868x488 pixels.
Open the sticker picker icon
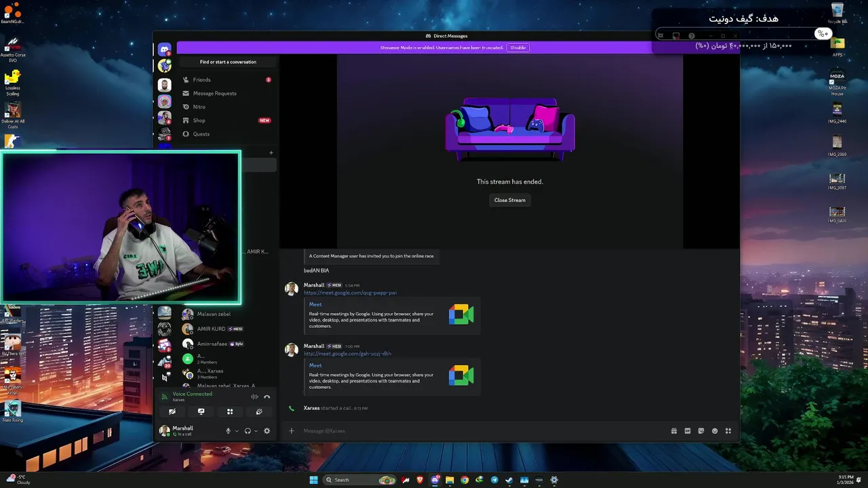(x=701, y=431)
